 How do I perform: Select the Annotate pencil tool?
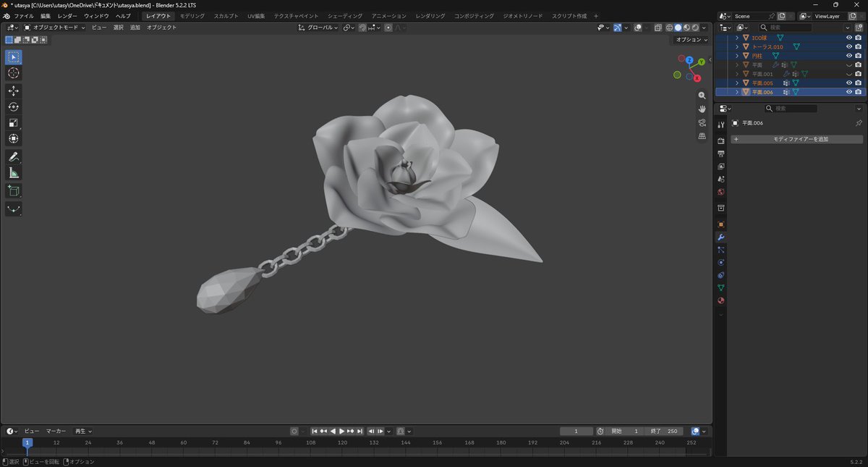coord(14,157)
